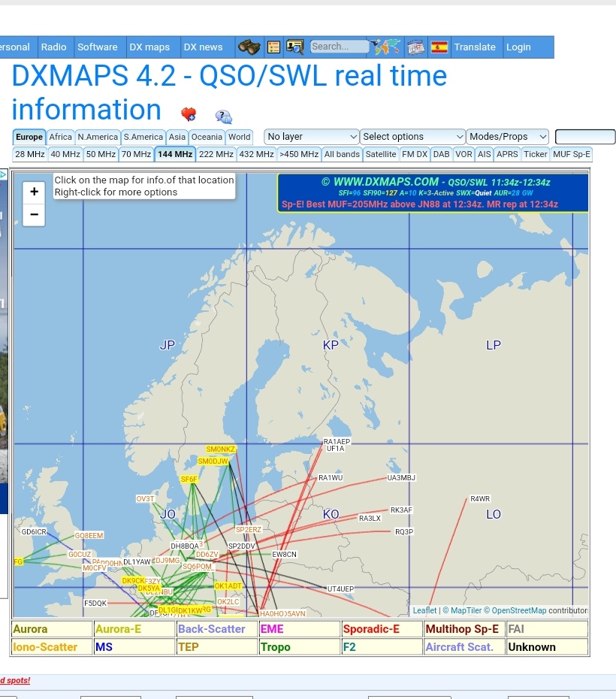Click the red heart favorites icon
The width and height of the screenshot is (616, 699).
(x=189, y=114)
